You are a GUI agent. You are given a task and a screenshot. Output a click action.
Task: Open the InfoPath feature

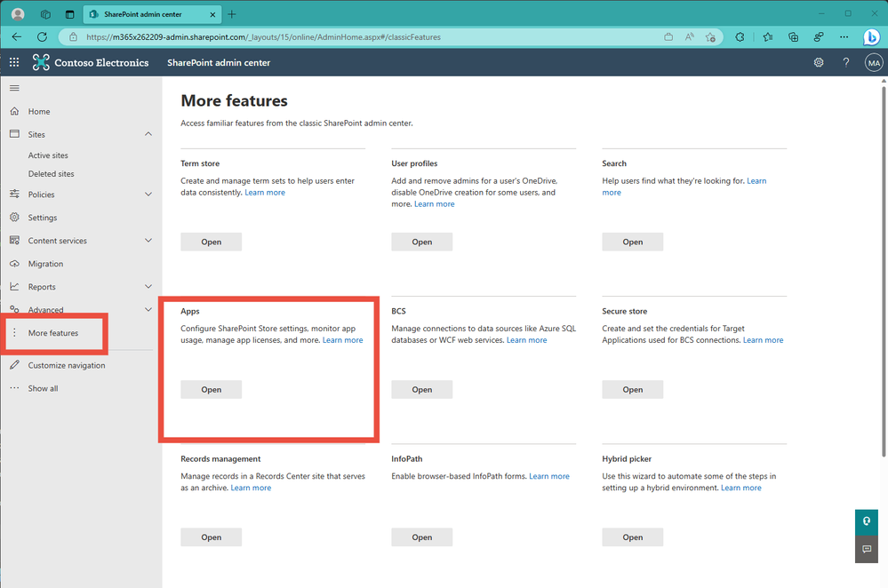tap(422, 537)
